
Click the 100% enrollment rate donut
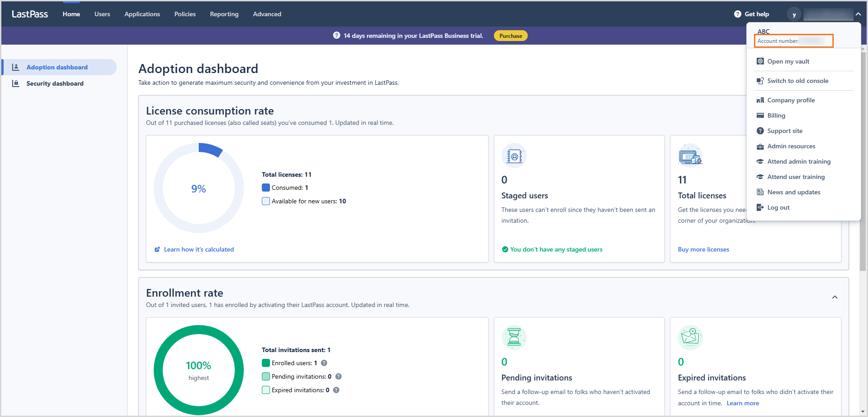[x=199, y=370]
